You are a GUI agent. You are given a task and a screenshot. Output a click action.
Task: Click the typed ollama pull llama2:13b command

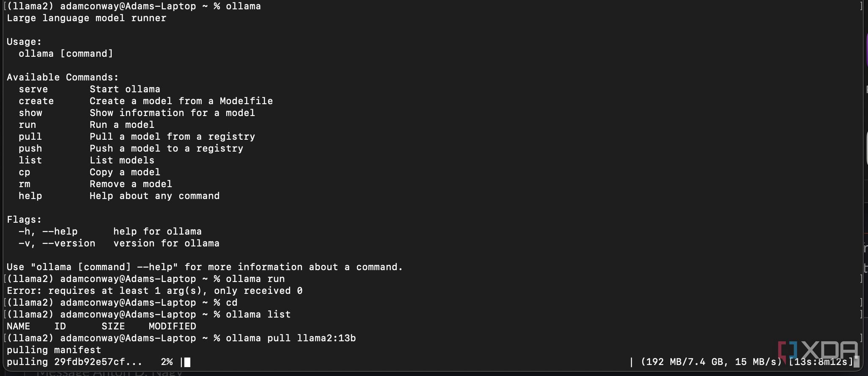291,338
